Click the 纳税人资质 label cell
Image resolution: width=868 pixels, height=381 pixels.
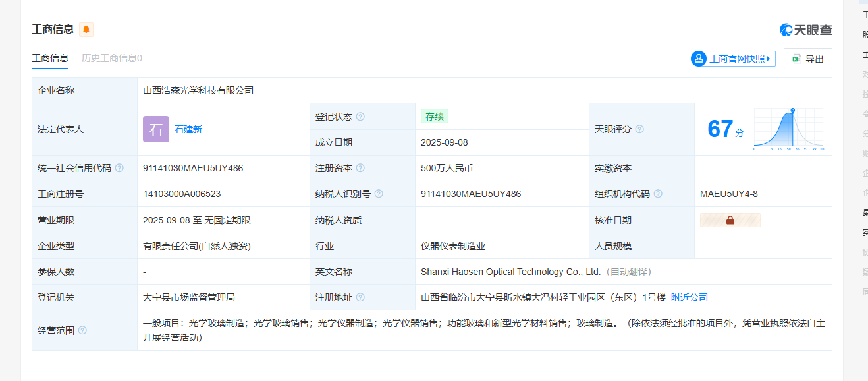point(362,220)
